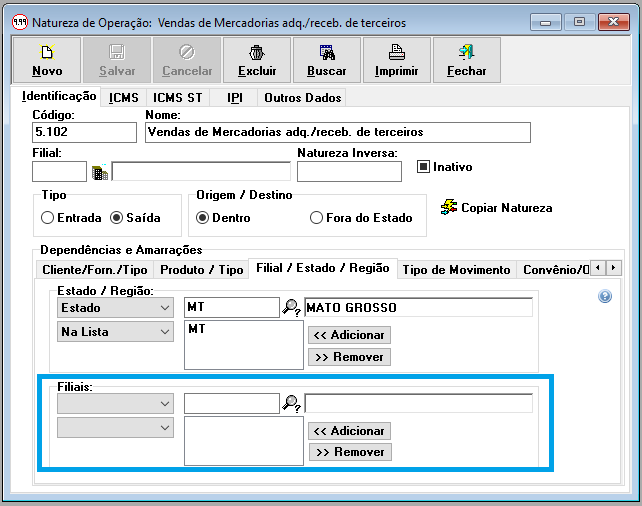Click Remover in the Filiais section

[x=349, y=452]
